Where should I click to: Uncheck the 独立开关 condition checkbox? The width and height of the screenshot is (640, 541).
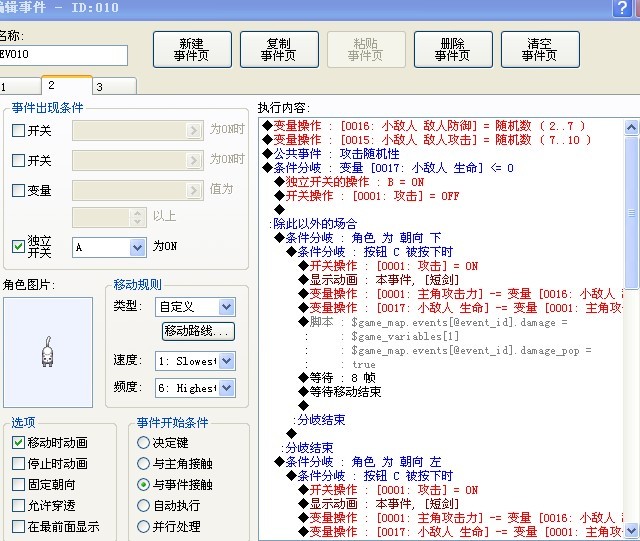18,246
